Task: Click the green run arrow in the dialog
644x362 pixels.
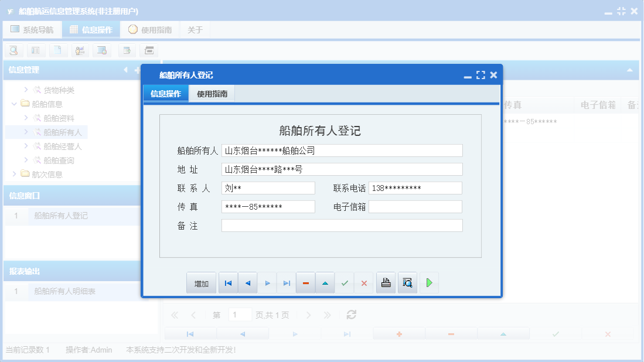Action: pyautogui.click(x=428, y=282)
